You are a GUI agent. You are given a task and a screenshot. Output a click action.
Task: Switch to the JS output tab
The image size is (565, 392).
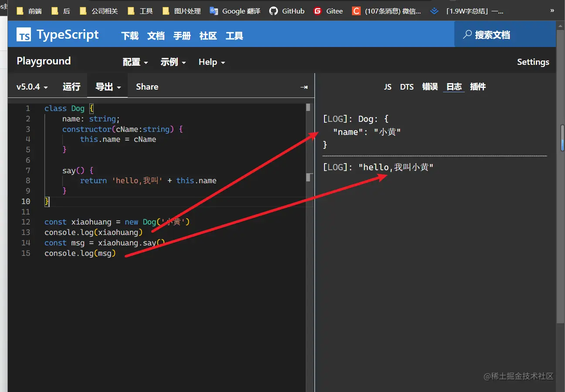tap(388, 87)
